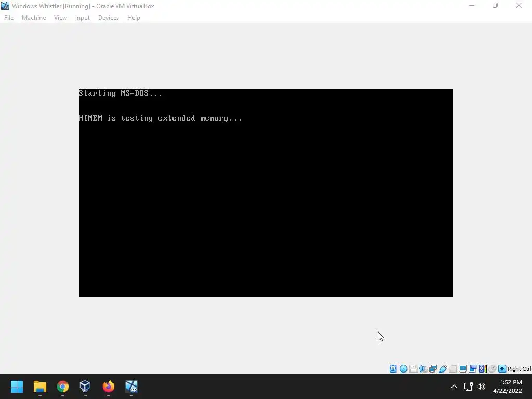Click the network tray icon
The height and width of the screenshot is (399, 532).
pyautogui.click(x=469, y=387)
